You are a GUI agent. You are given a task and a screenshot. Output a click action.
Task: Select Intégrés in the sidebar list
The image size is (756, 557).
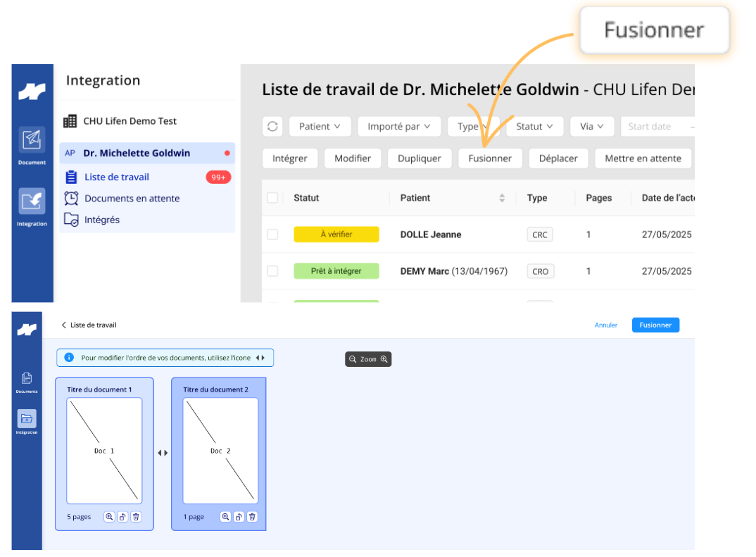click(102, 220)
